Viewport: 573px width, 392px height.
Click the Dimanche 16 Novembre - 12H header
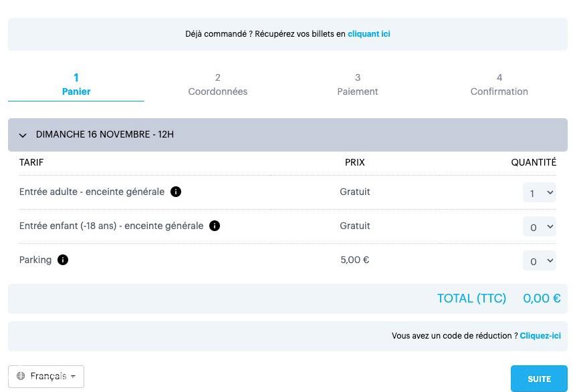click(105, 134)
